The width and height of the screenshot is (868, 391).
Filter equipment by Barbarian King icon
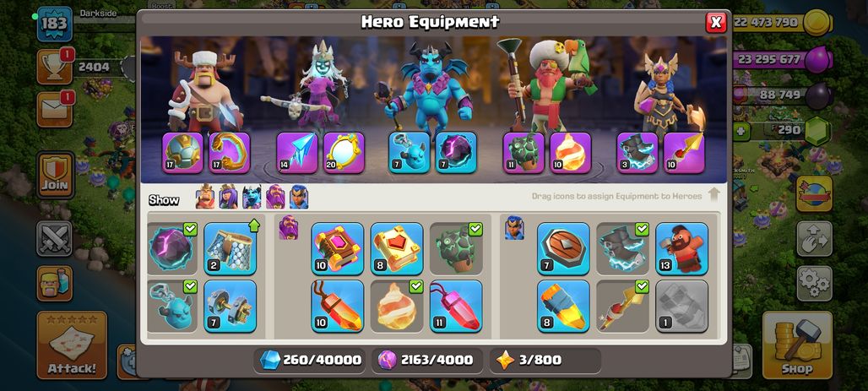pos(205,197)
